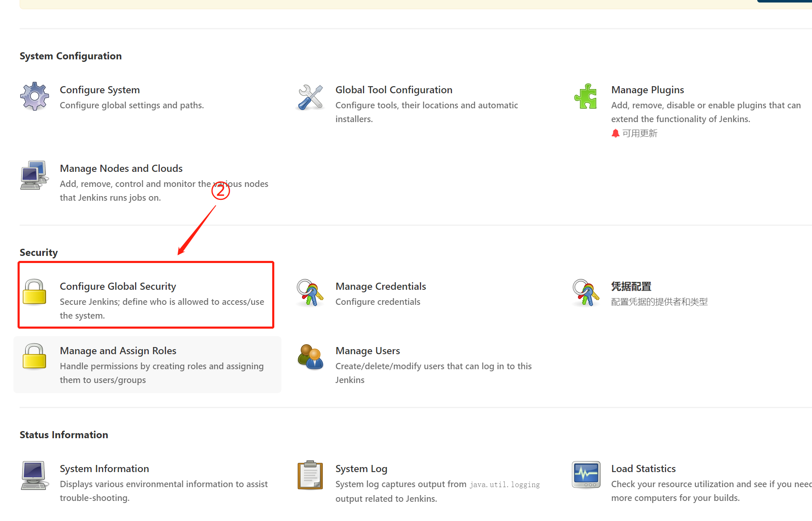This screenshot has width=812, height=521.
Task: Open the System Information link
Action: (x=104, y=469)
